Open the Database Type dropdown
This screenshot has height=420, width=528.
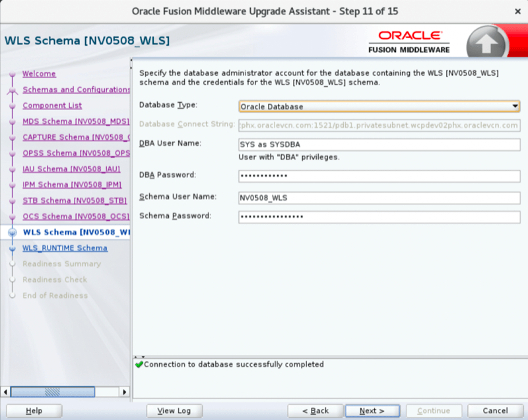pyautogui.click(x=379, y=107)
